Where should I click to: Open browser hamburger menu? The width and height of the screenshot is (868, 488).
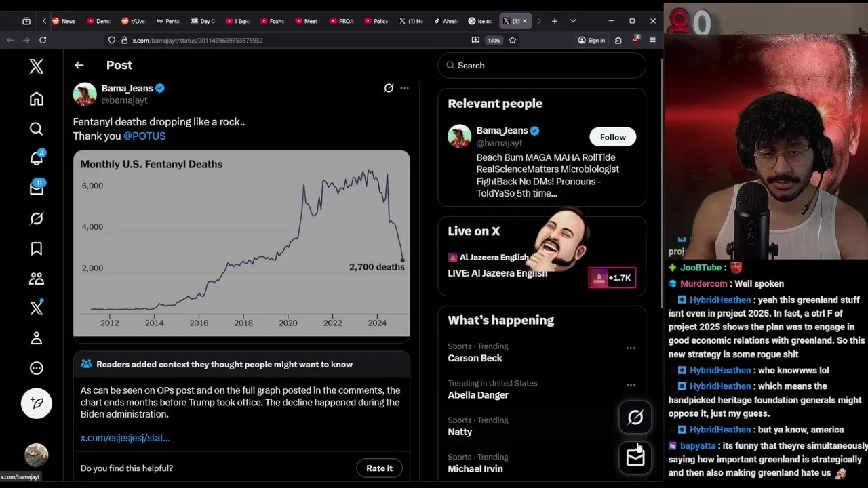click(x=652, y=40)
